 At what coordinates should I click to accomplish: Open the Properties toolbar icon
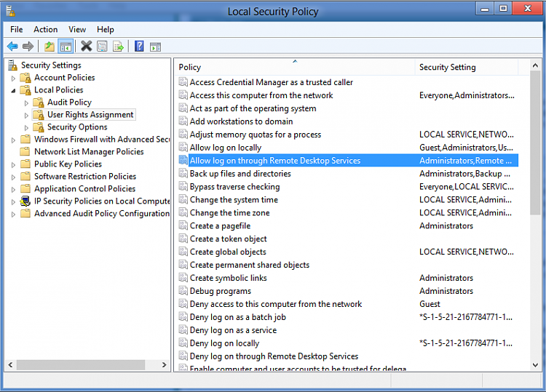coord(102,46)
